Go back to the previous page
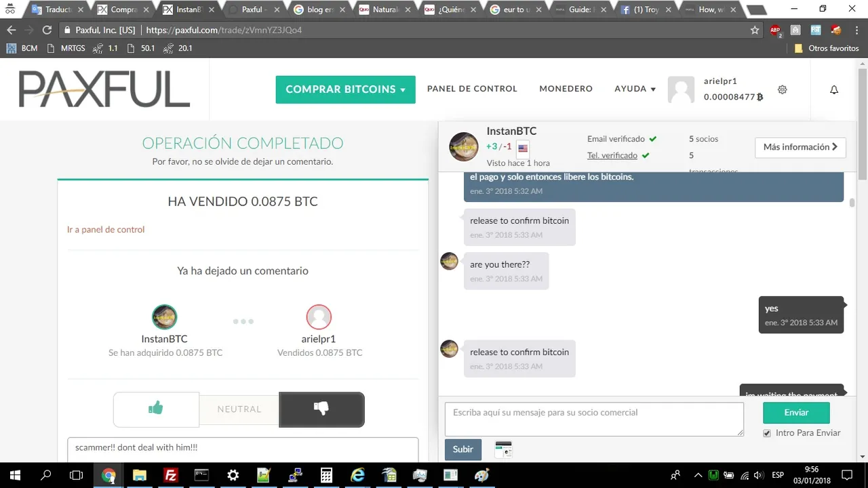868x488 pixels. tap(11, 30)
